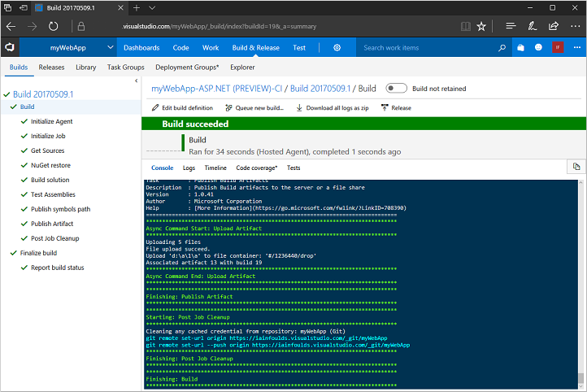Open the Test hub
Screen dimensions: 587x392
click(299, 47)
